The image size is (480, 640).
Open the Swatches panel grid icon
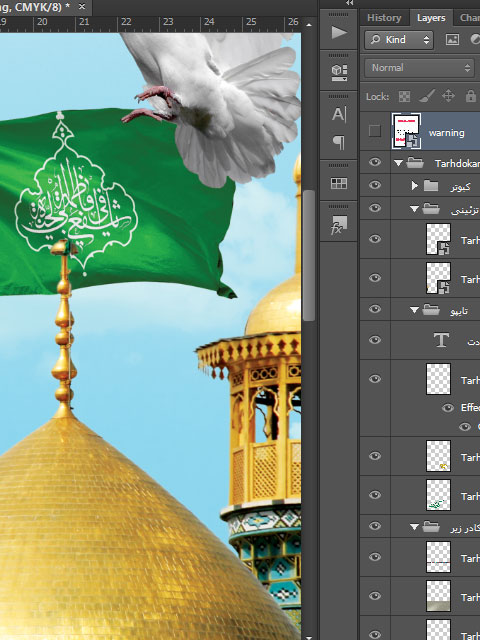(339, 184)
